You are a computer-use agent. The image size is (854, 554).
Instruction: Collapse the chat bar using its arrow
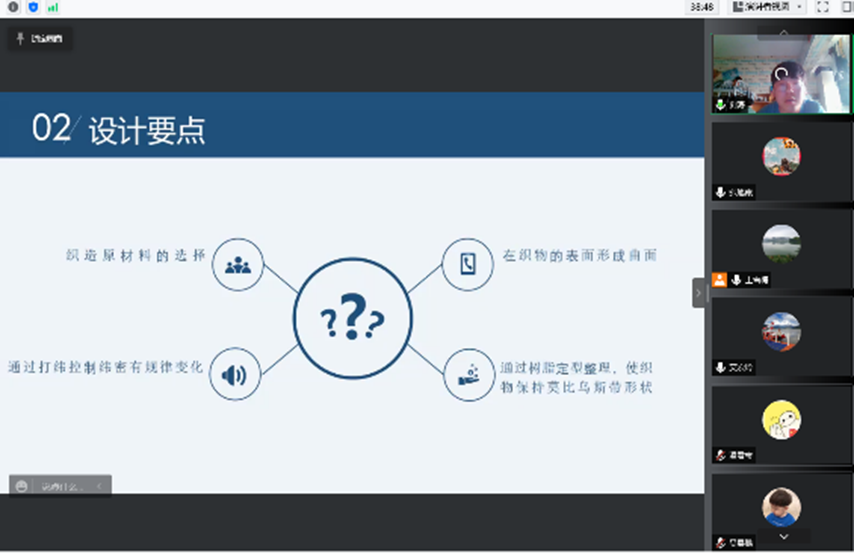pyautogui.click(x=99, y=486)
